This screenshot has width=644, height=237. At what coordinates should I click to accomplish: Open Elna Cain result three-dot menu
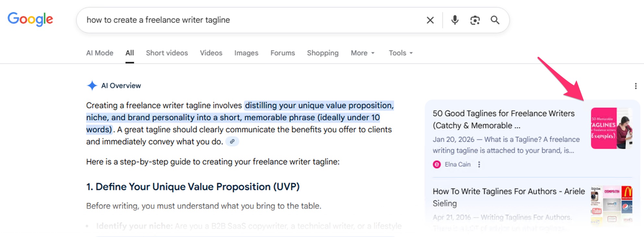479,164
